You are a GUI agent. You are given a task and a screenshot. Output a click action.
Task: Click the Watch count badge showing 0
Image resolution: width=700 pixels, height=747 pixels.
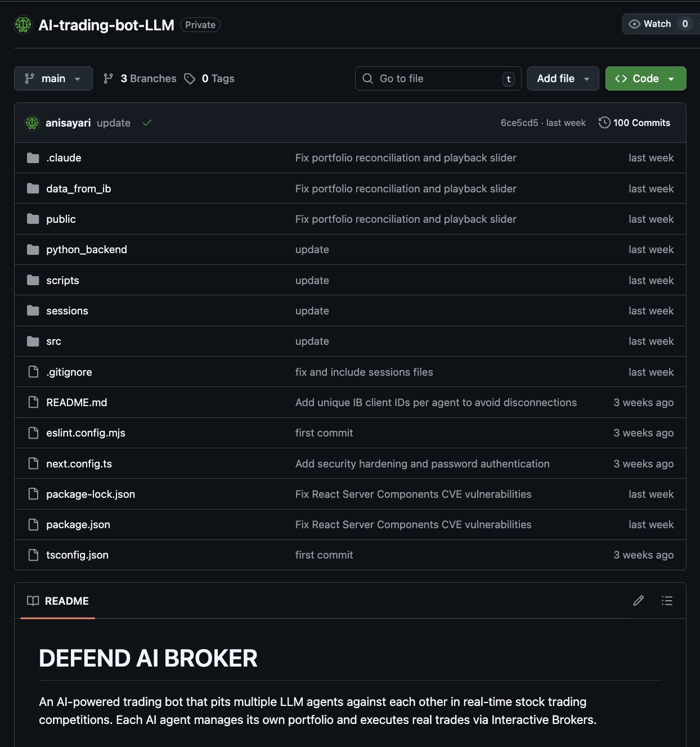pos(685,24)
